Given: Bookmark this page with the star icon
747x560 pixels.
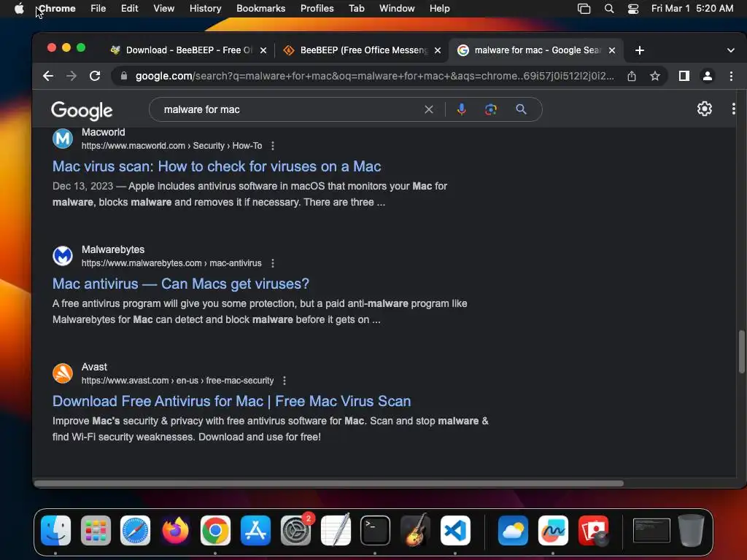Looking at the screenshot, I should [x=655, y=76].
